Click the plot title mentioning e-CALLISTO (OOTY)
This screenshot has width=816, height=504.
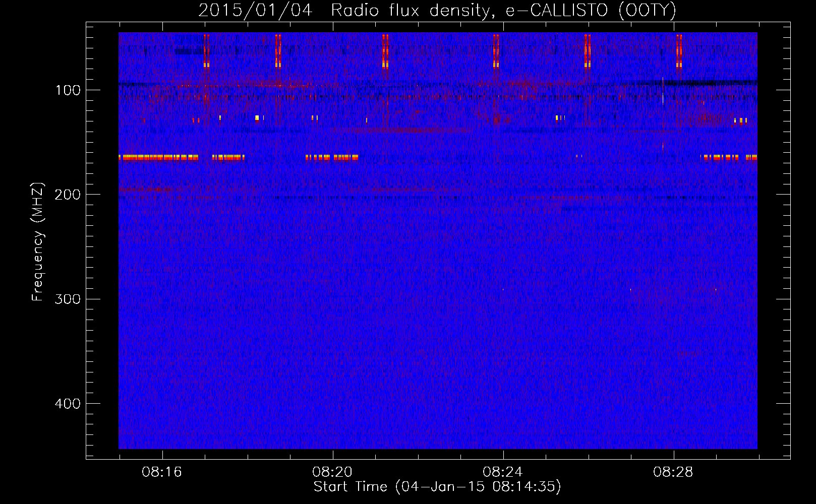point(437,11)
